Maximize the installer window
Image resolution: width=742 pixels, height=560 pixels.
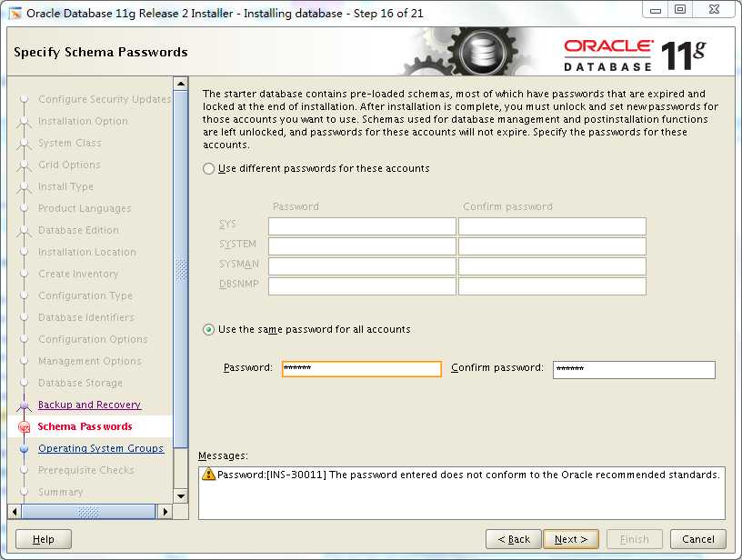(x=680, y=10)
